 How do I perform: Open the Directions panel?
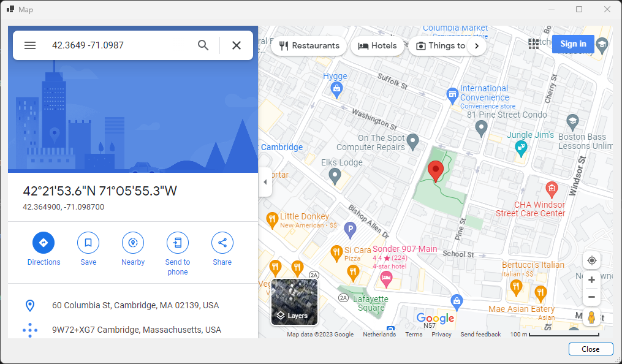[x=44, y=243]
